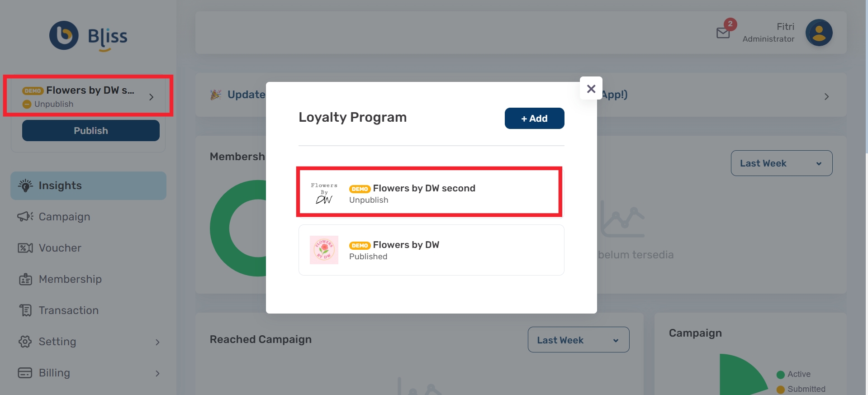
Task: Click the Publish button
Action: [x=90, y=131]
